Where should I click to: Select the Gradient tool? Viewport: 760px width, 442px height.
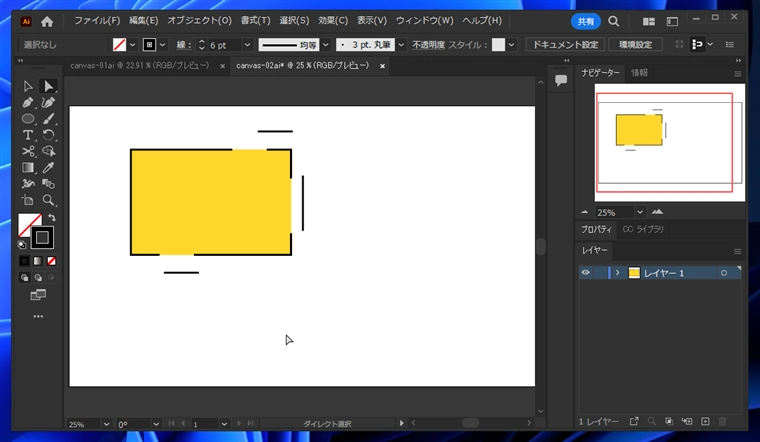28,168
